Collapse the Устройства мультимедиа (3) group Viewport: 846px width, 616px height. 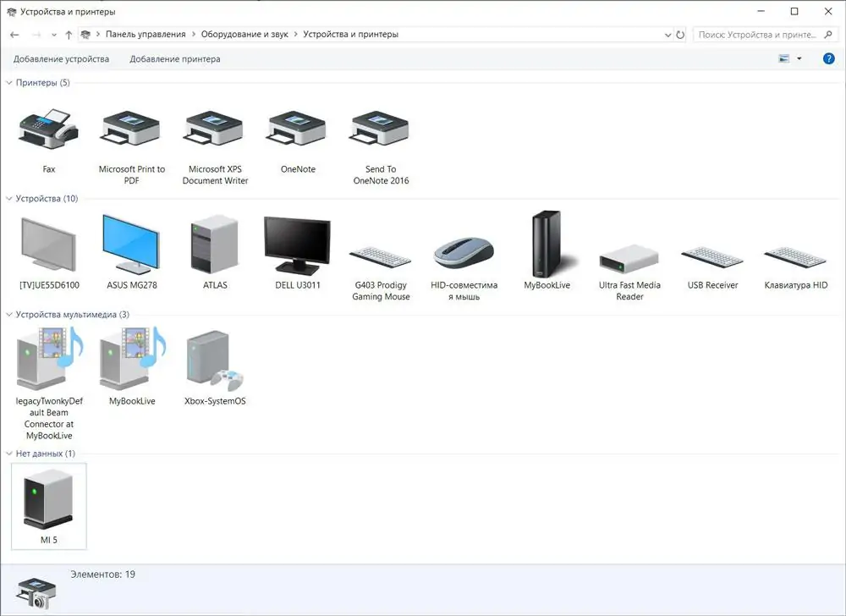pos(9,315)
